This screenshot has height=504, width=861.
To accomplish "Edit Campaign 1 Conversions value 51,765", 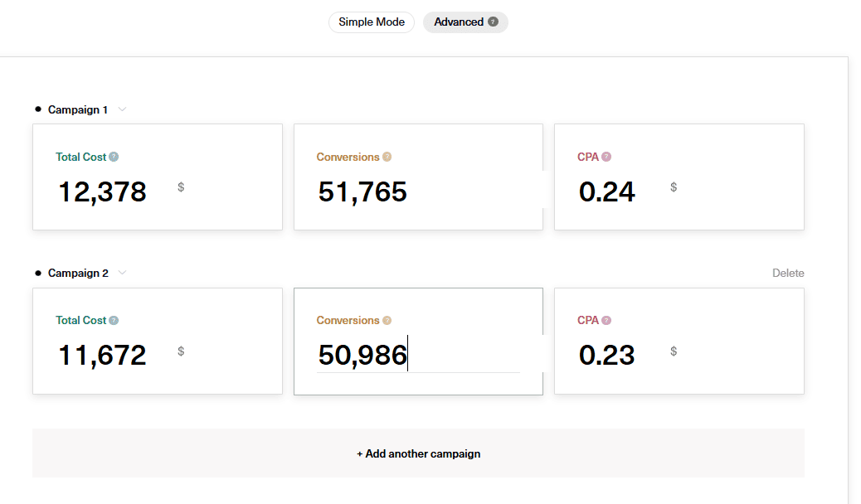I will [362, 191].
